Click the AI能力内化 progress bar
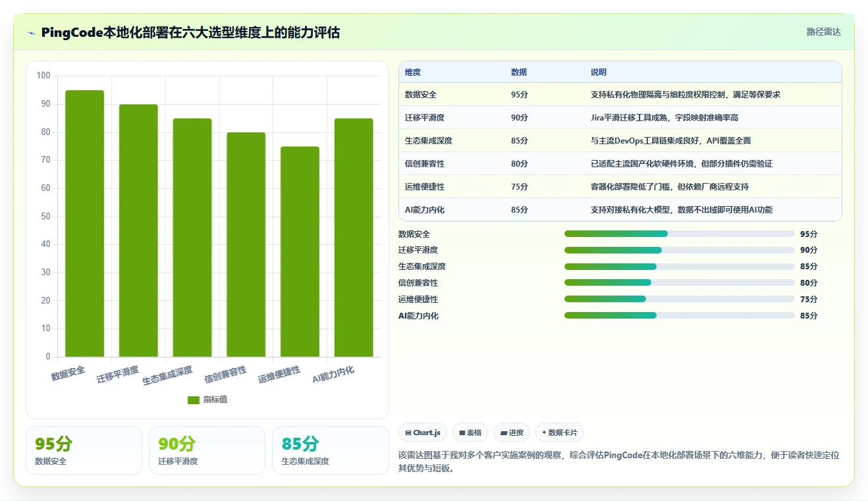868x501 pixels. point(680,315)
